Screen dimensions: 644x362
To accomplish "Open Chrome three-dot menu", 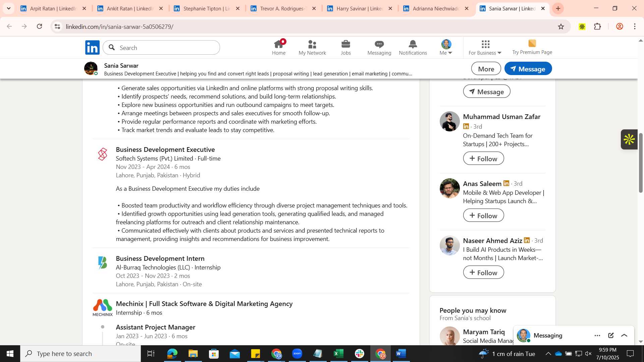I will [x=635, y=26].
